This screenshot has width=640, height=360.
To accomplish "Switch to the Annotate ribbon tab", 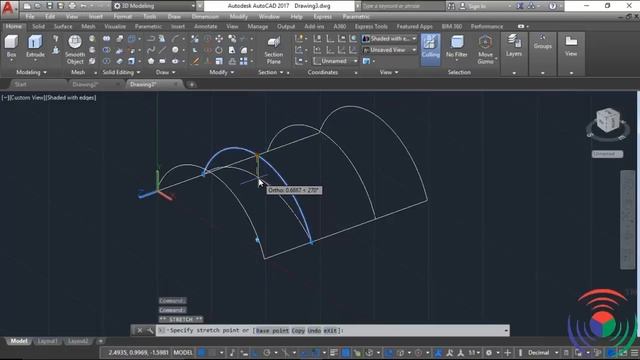I will (x=205, y=27).
